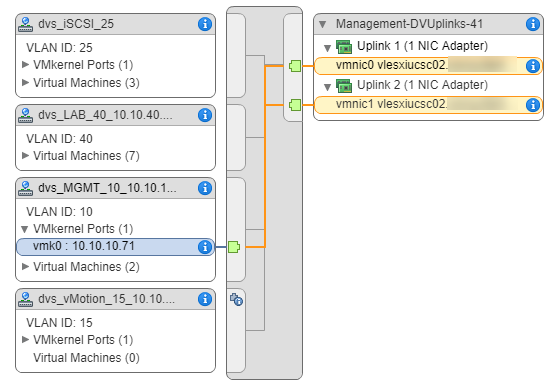Image resolution: width=553 pixels, height=387 pixels.
Task: Open info icon for dvs_MGMT_10 port group
Action: (205, 188)
